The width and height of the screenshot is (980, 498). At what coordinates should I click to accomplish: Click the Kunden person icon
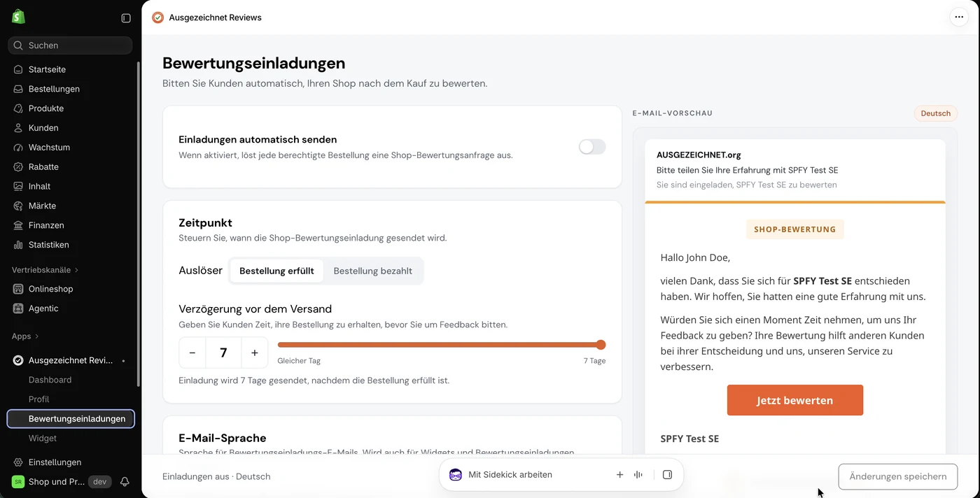coord(18,128)
